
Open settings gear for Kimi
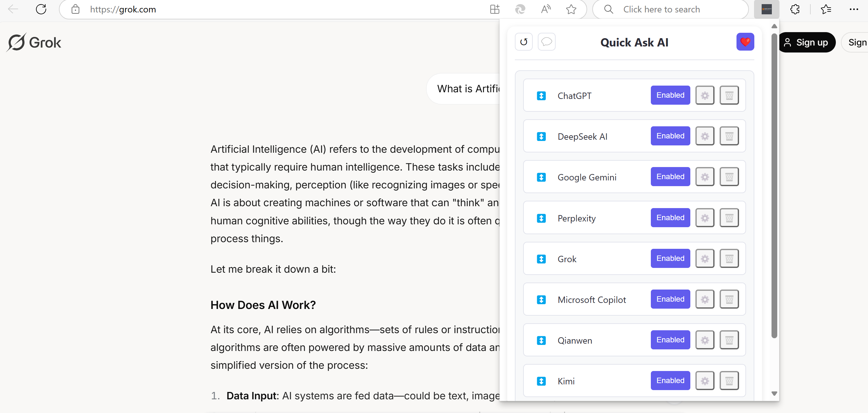coord(705,381)
